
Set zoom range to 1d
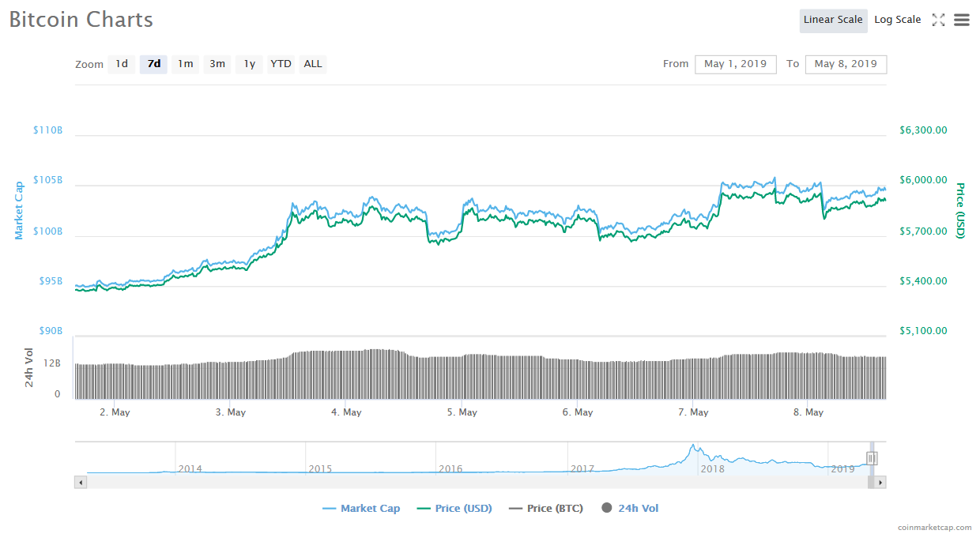pyautogui.click(x=122, y=64)
